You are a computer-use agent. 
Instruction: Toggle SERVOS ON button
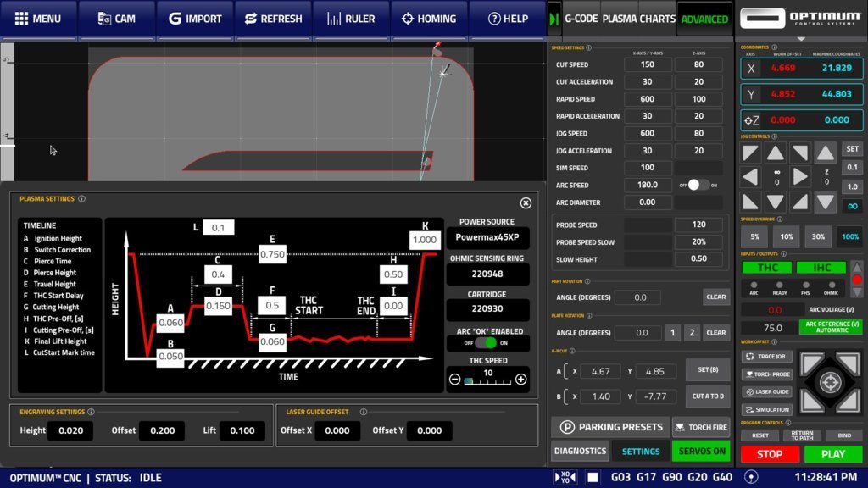click(701, 451)
